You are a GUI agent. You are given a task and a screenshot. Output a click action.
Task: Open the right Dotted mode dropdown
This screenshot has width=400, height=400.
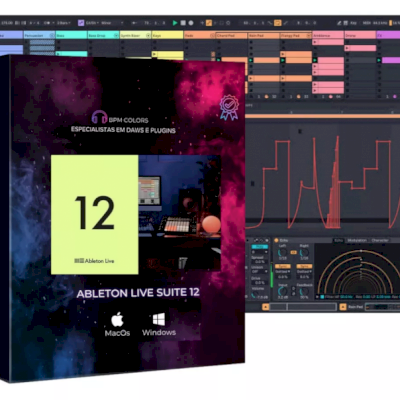pos(304,272)
